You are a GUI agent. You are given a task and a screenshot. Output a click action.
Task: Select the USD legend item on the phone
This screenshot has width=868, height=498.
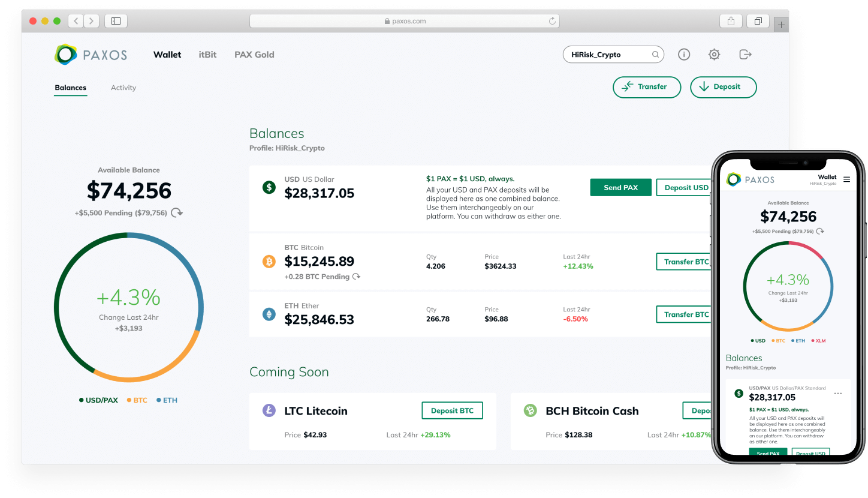[x=758, y=341]
